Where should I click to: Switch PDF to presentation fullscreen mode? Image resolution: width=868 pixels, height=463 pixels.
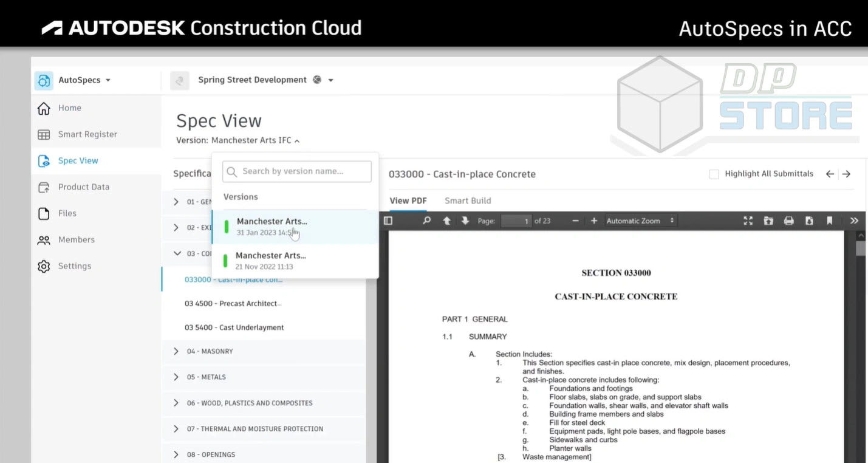click(x=748, y=221)
